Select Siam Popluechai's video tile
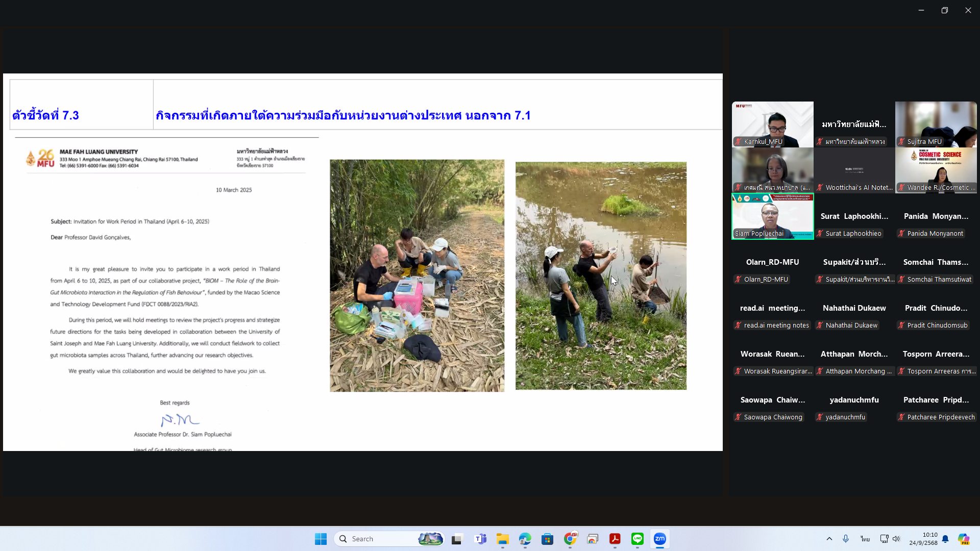 tap(772, 216)
